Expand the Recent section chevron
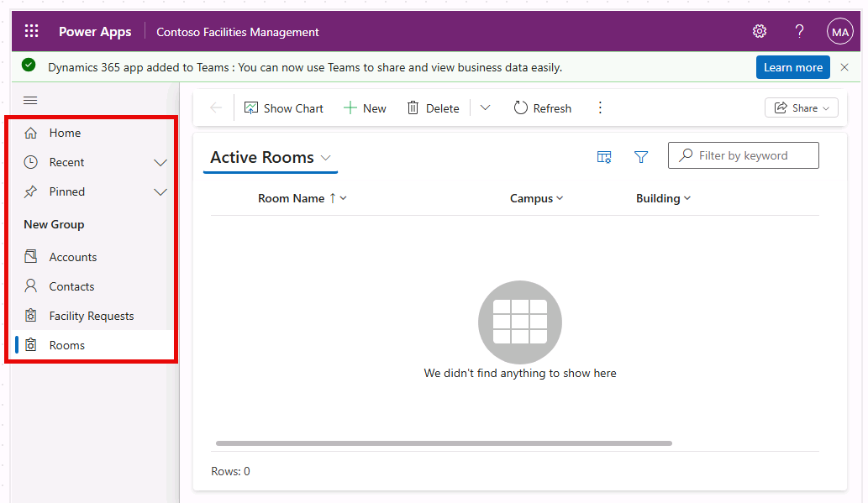The height and width of the screenshot is (503, 868). [x=160, y=163]
